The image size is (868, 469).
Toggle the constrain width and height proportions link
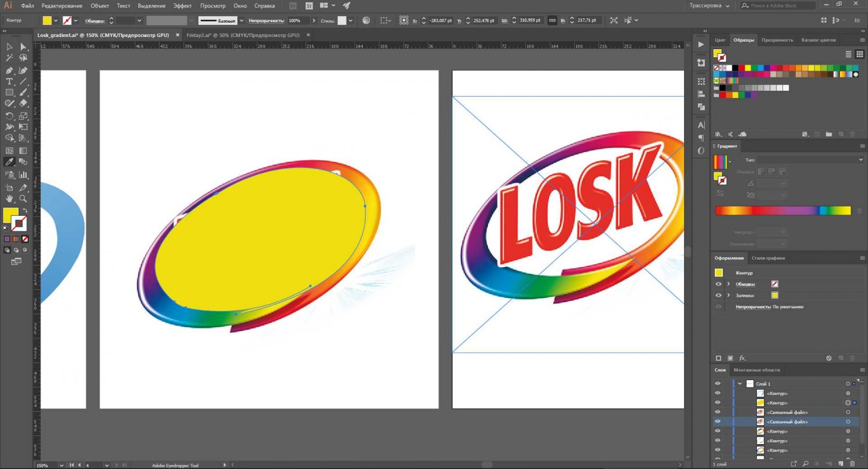(x=552, y=20)
